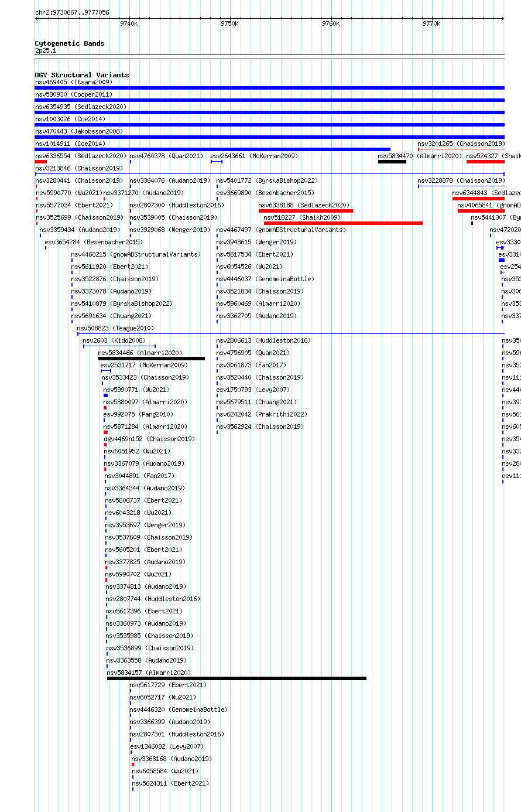Click red bar of nsv6338188 (Sedlazeck2020)

306,211
